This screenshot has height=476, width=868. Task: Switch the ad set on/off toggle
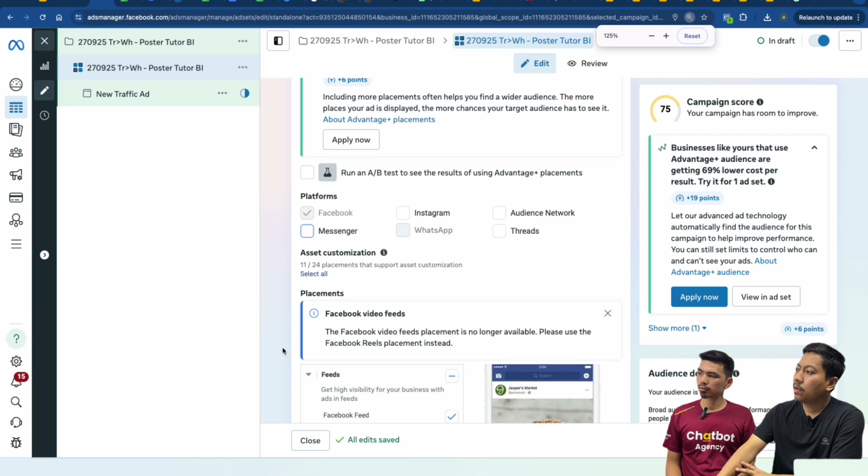point(819,41)
